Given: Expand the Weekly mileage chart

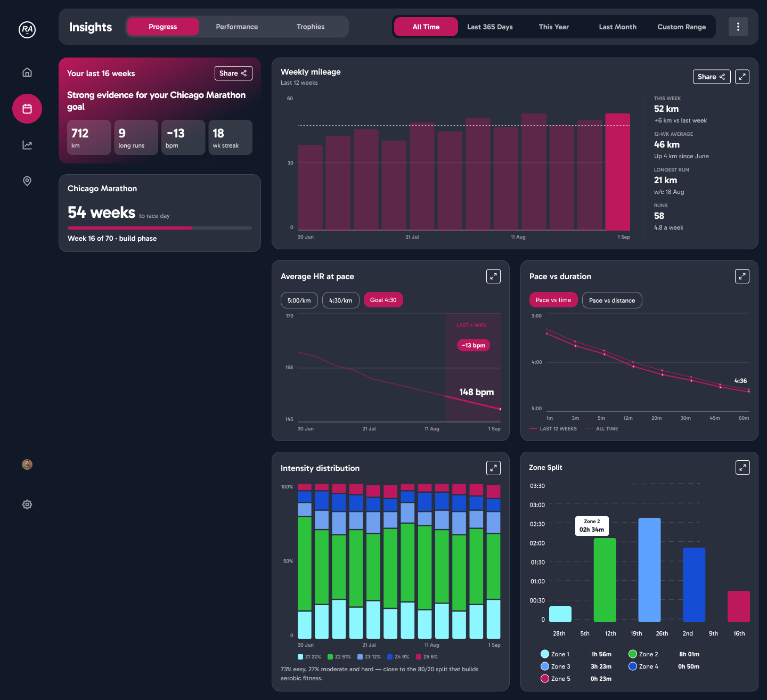Looking at the screenshot, I should pos(742,77).
